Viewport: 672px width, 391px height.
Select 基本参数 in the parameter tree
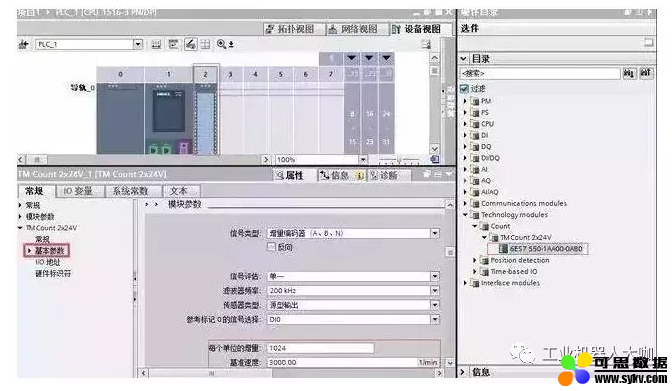coord(49,250)
